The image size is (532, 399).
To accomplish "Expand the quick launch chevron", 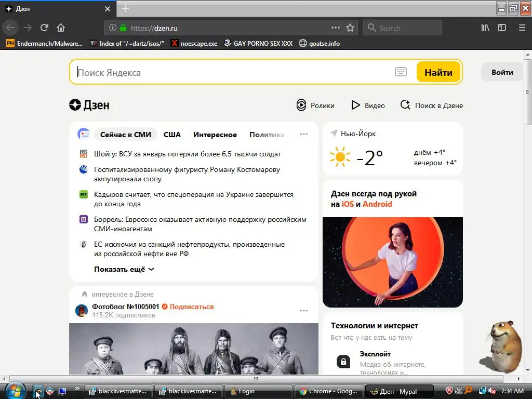I will 77,388.
